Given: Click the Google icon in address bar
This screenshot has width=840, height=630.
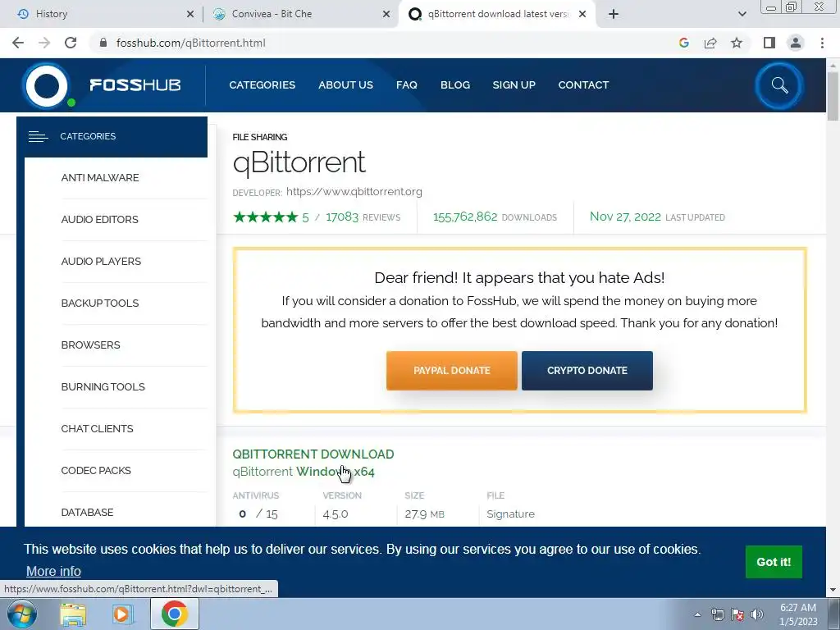Looking at the screenshot, I should pyautogui.click(x=683, y=43).
